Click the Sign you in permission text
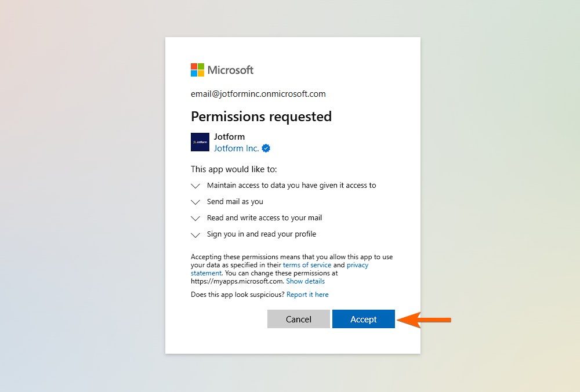The height and width of the screenshot is (392, 580). (261, 234)
